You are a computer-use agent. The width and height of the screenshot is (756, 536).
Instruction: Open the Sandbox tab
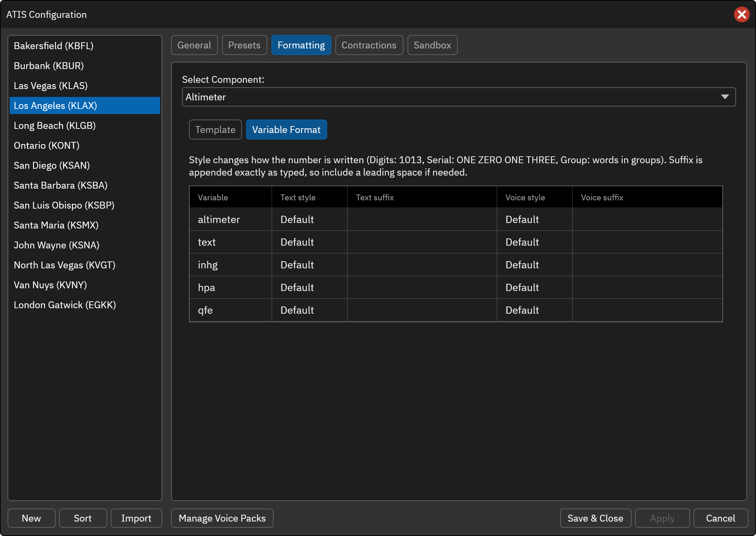pyautogui.click(x=432, y=45)
